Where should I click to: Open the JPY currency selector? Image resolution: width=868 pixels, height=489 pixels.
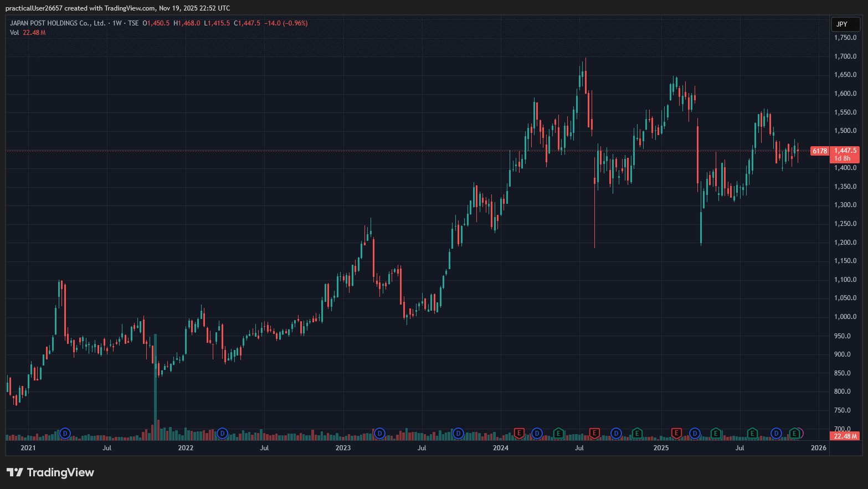[845, 24]
